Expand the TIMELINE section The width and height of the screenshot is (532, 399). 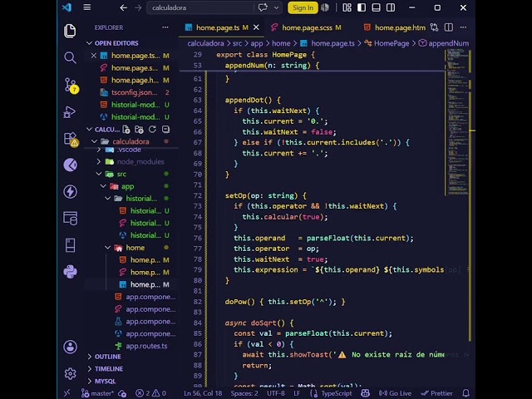tap(90, 369)
